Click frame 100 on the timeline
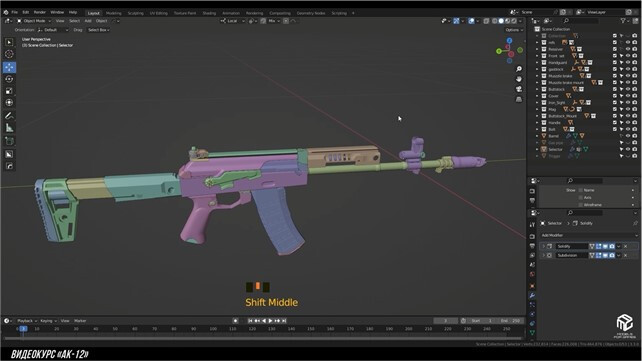 pyautogui.click(x=213, y=329)
